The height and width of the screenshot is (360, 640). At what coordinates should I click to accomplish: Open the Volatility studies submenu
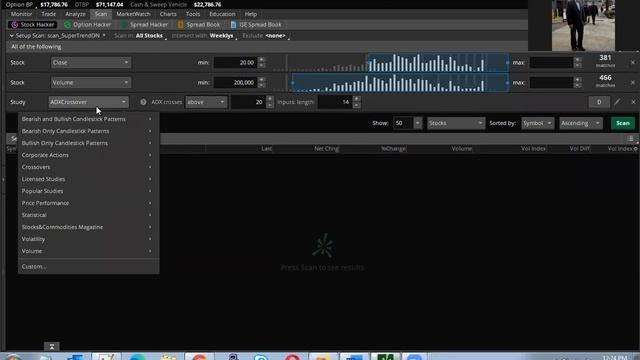click(x=88, y=239)
